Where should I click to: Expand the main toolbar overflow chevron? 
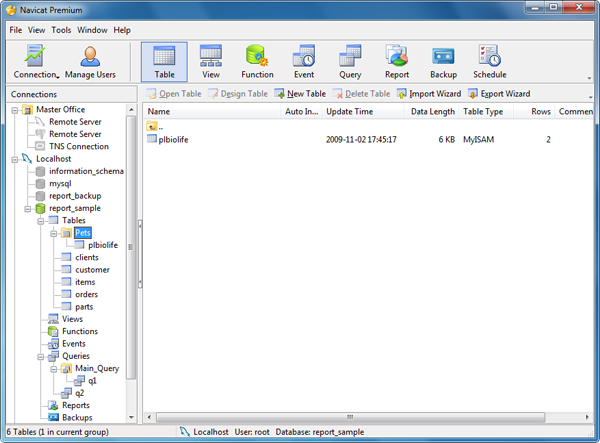tap(589, 78)
